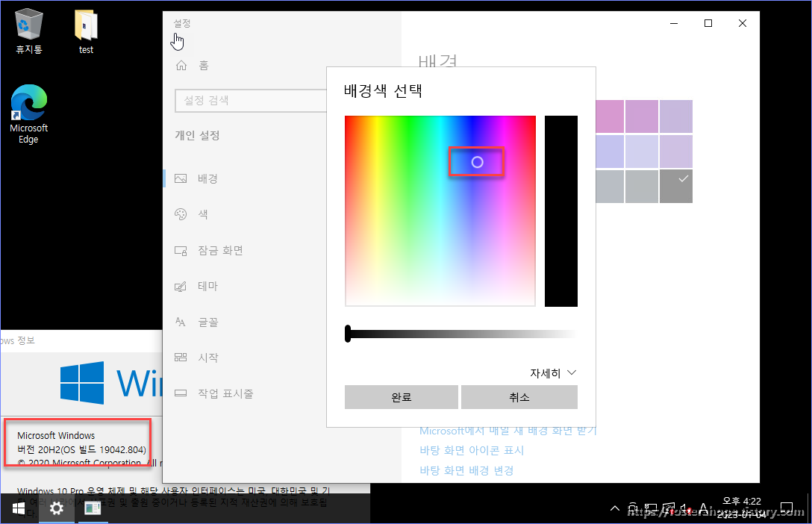Click the brightness value slider handle
Image resolution: width=812 pixels, height=524 pixels.
(x=348, y=334)
